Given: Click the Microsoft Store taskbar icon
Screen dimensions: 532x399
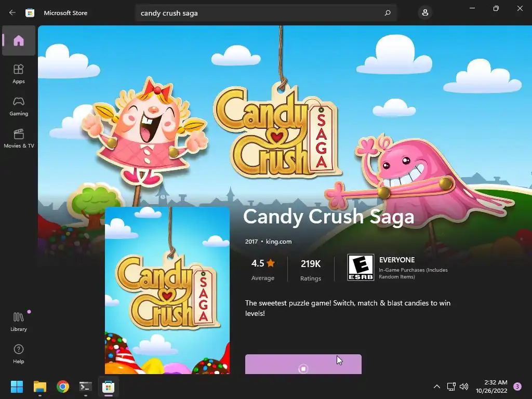Looking at the screenshot, I should click(x=108, y=387).
